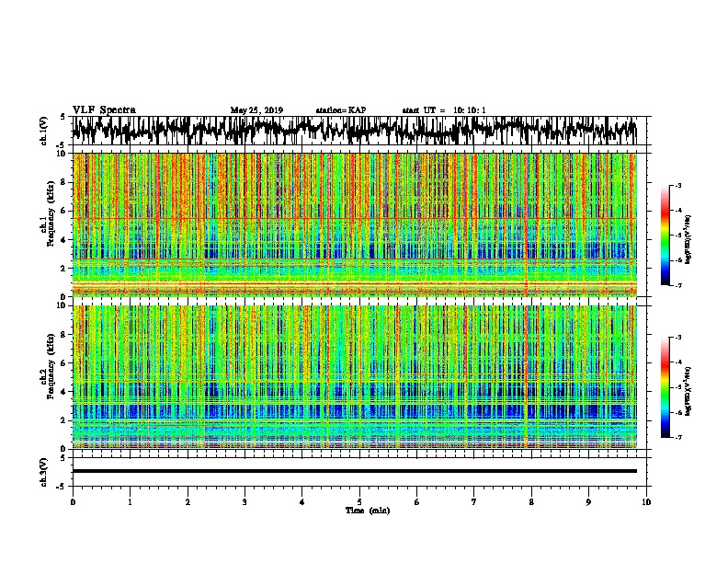The height and width of the screenshot is (563, 728).
Task: Click the ch.2 colorbar log(PSD) unit label
Action: tap(688, 391)
